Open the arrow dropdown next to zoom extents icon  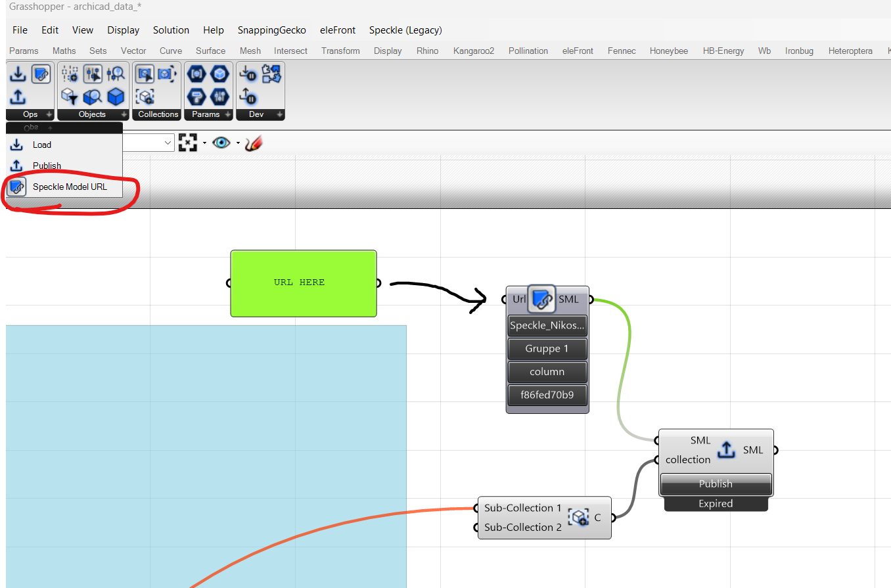pos(204,143)
